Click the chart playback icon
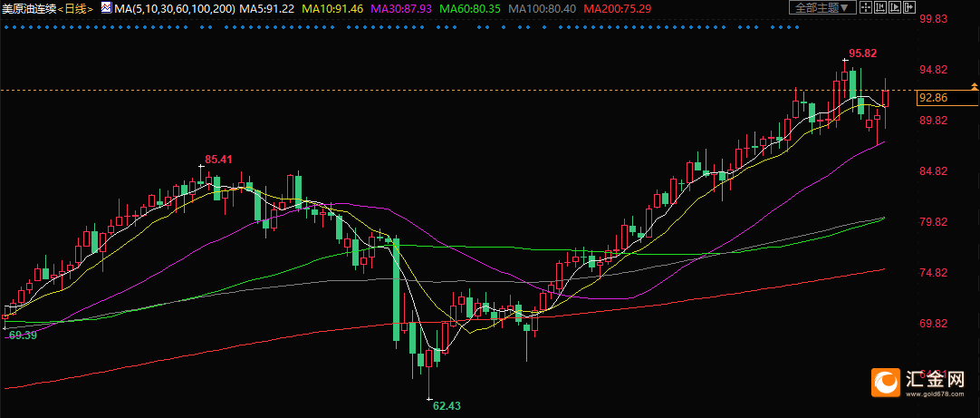This screenshot has height=418, width=980. pyautogui.click(x=894, y=7)
